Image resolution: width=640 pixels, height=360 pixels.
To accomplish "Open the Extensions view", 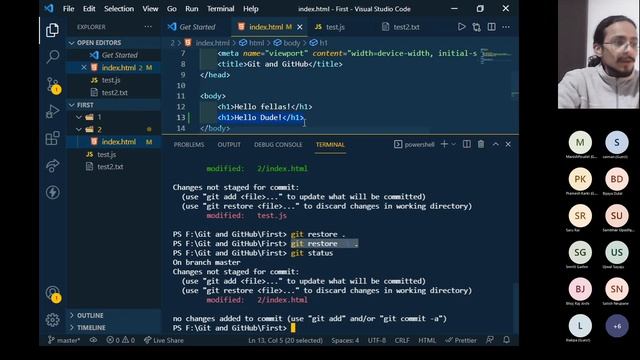I will (52, 138).
